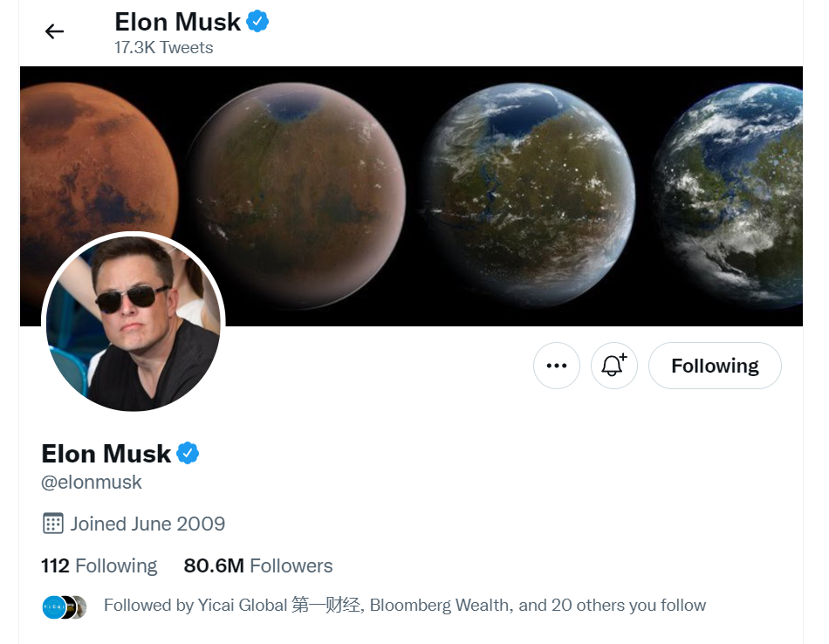
Task: Open the 17.3K Tweets count in header
Action: (x=164, y=48)
